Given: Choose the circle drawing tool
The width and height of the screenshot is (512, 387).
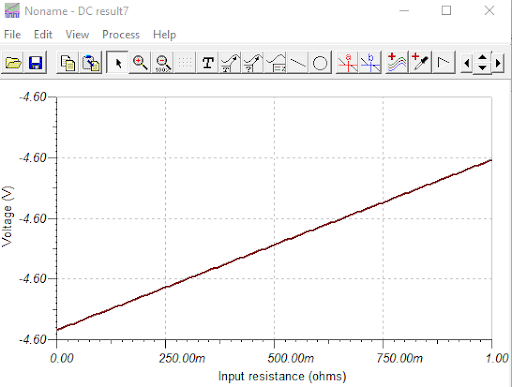Looking at the screenshot, I should [x=320, y=63].
